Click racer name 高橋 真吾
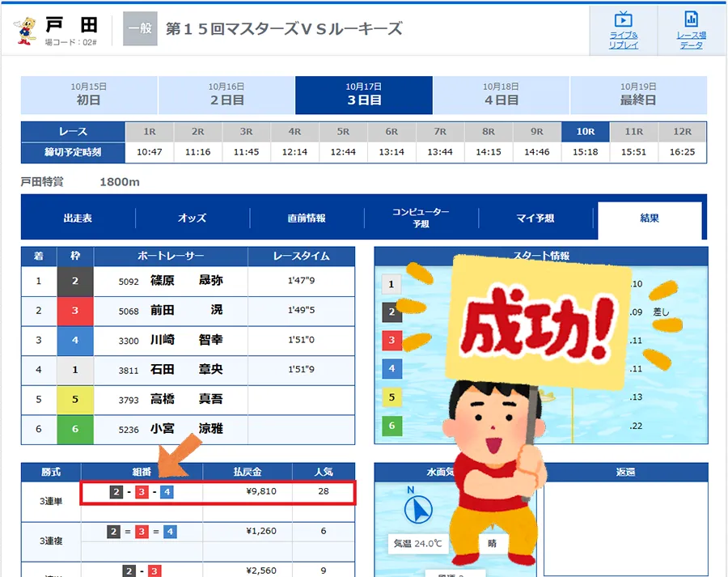 pyautogui.click(x=187, y=399)
